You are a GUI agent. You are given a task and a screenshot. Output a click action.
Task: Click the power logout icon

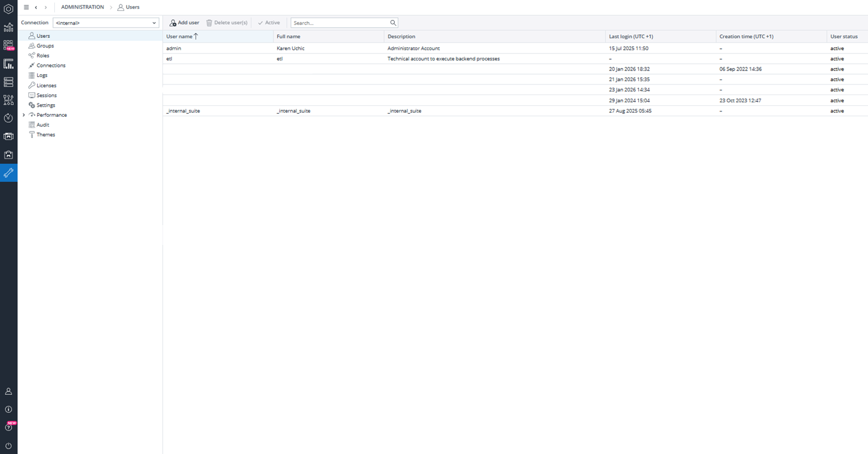pos(8,446)
